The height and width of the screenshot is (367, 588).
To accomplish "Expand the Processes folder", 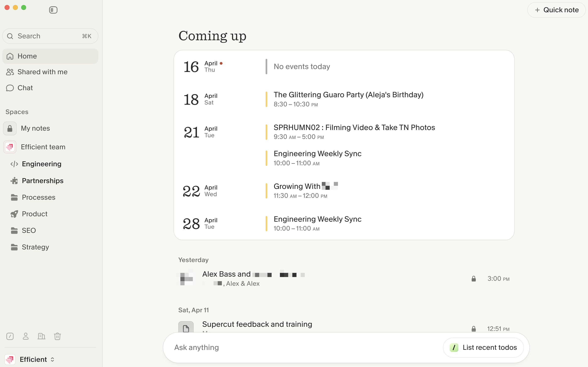I will tap(38, 197).
